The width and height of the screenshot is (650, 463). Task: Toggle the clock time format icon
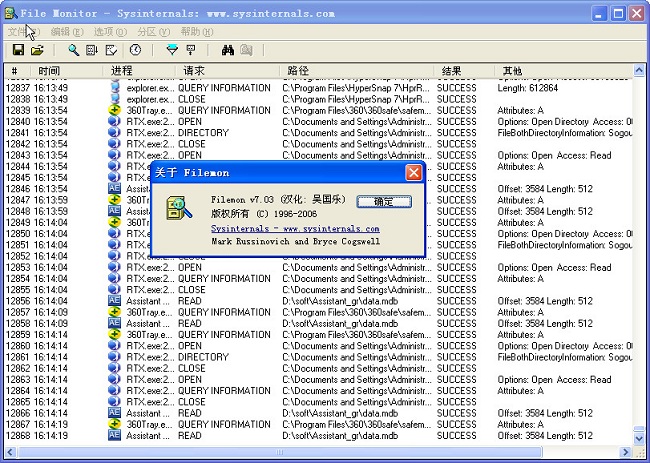point(135,50)
